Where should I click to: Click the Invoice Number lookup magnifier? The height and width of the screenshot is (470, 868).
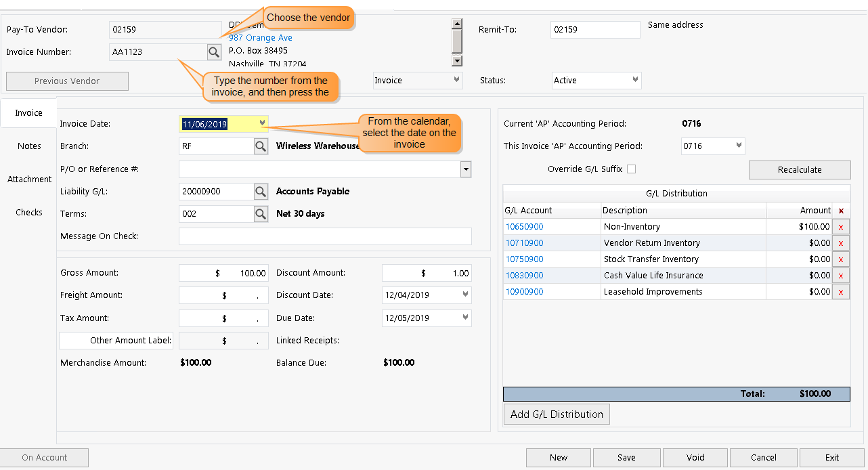click(214, 51)
